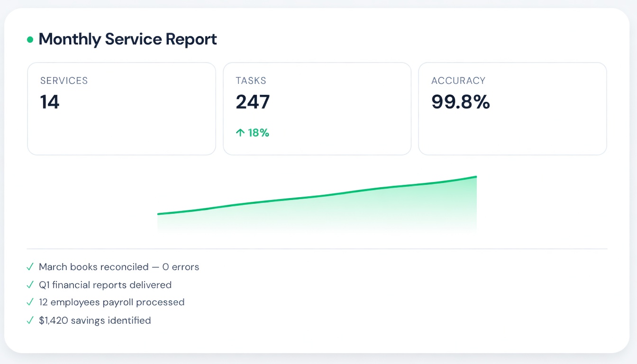Click the checkmark next to March books reconciled

click(x=30, y=267)
